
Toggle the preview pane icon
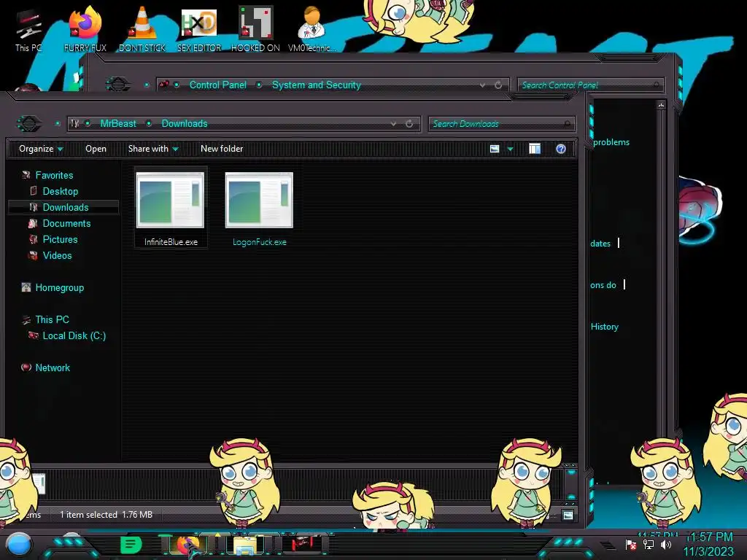click(535, 149)
